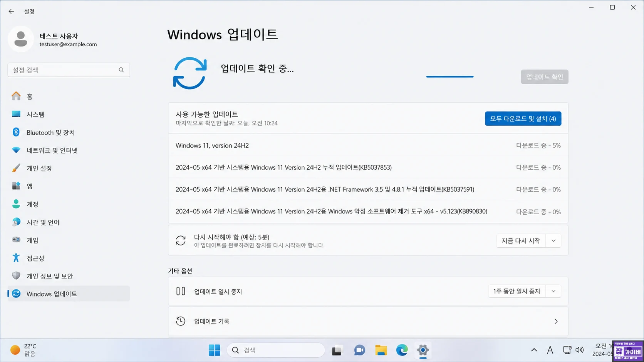Click the 업데이트 일시 중지 pause icon
This screenshot has height=362, width=644.
pos(181,291)
